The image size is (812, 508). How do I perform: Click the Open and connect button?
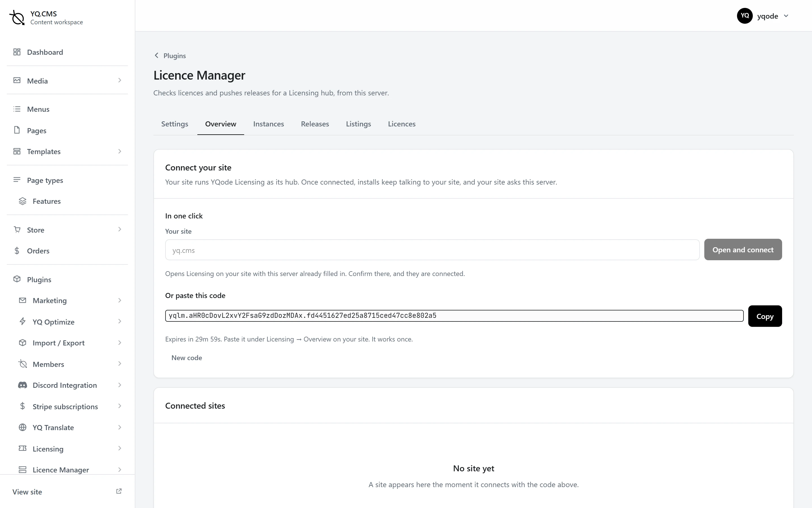743,250
